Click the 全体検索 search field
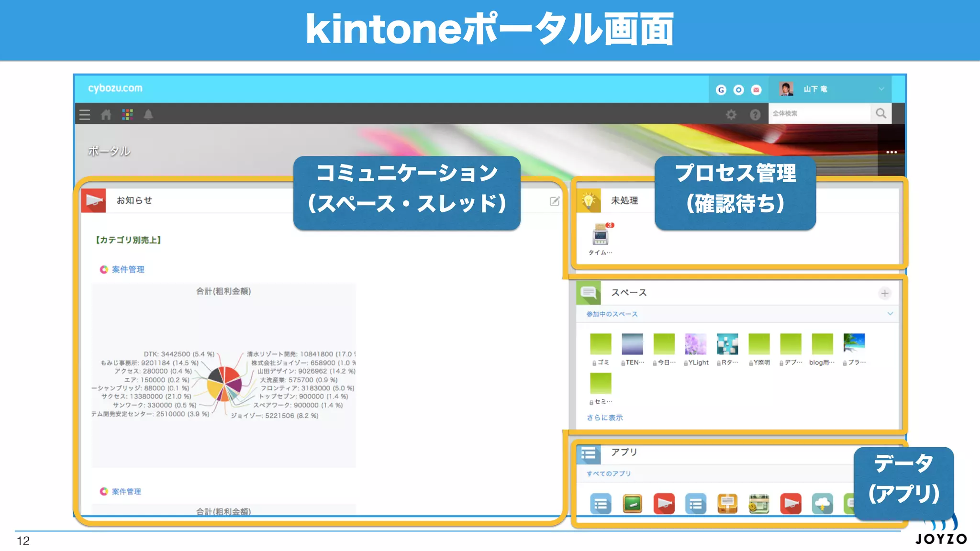This screenshot has height=551, width=980. pos(820,113)
